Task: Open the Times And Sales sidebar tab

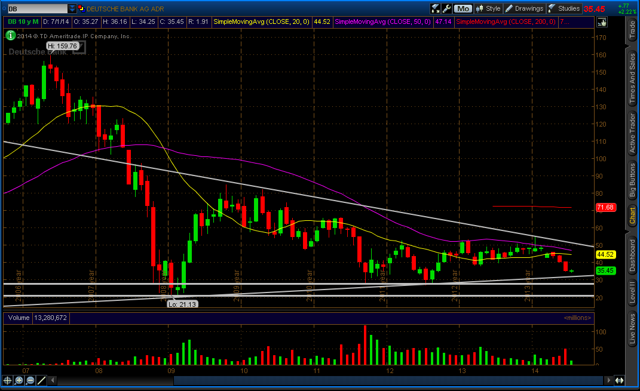Action: click(632, 78)
